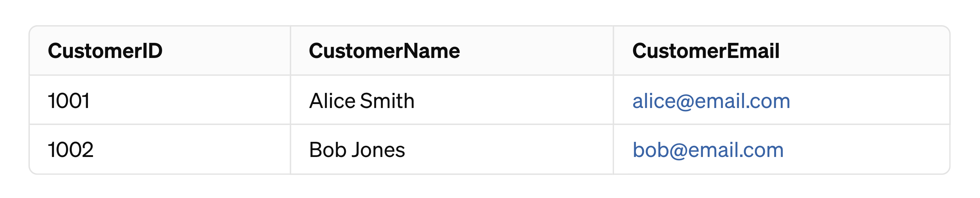This screenshot has width=980, height=198.
Task: Click the blank area right of Alice Smith
Action: (x=513, y=101)
